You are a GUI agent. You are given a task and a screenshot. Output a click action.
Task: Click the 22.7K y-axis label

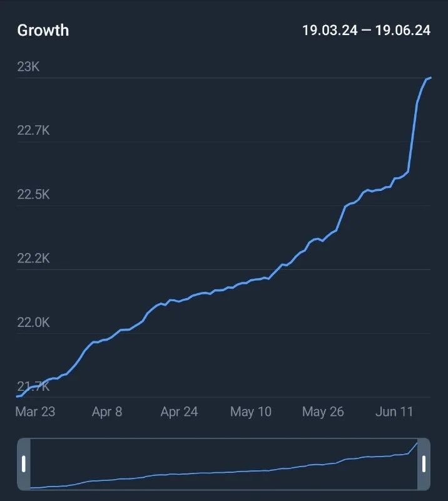click(x=33, y=130)
